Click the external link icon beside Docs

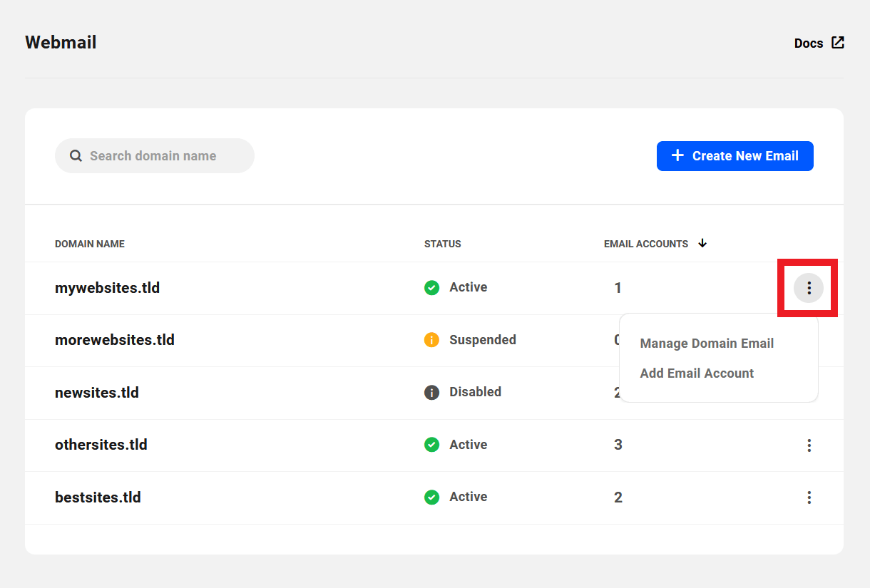coord(837,42)
